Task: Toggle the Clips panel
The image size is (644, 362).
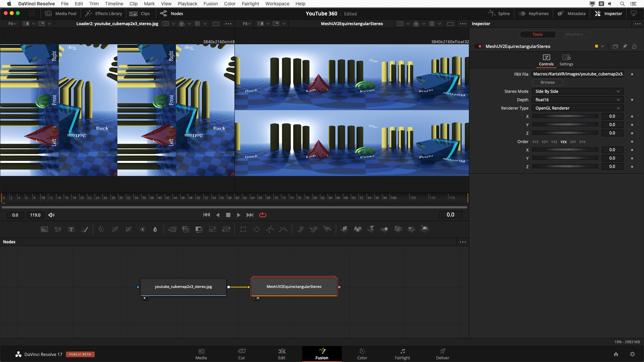Action: pyautogui.click(x=140, y=14)
